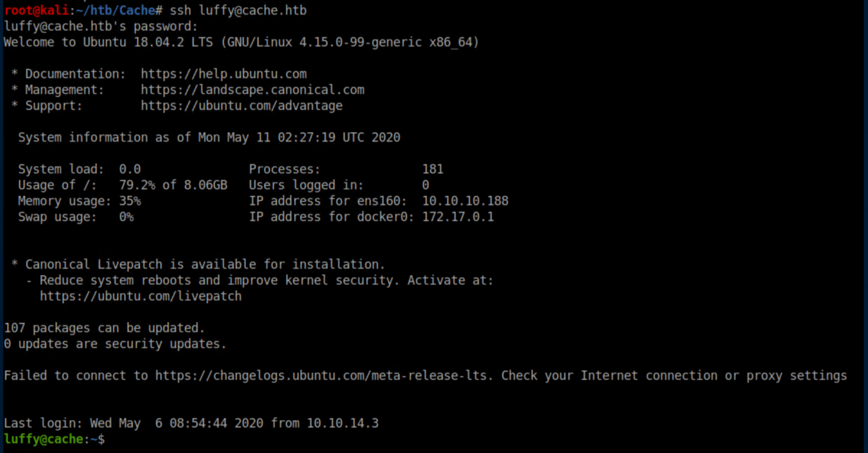Click the System information timestamp line
This screenshot has height=453, width=868.
209,137
